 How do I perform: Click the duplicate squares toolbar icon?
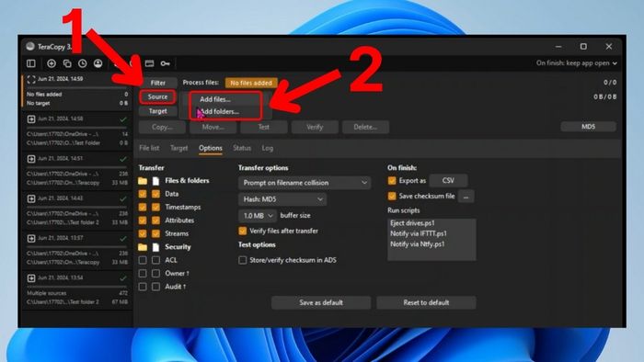pos(67,63)
